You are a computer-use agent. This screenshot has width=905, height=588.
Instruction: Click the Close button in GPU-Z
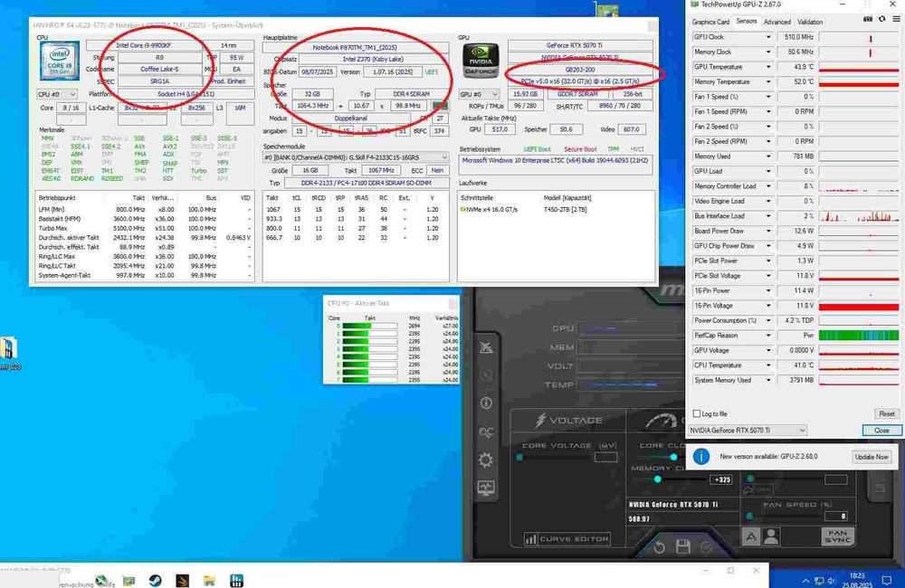click(x=881, y=431)
